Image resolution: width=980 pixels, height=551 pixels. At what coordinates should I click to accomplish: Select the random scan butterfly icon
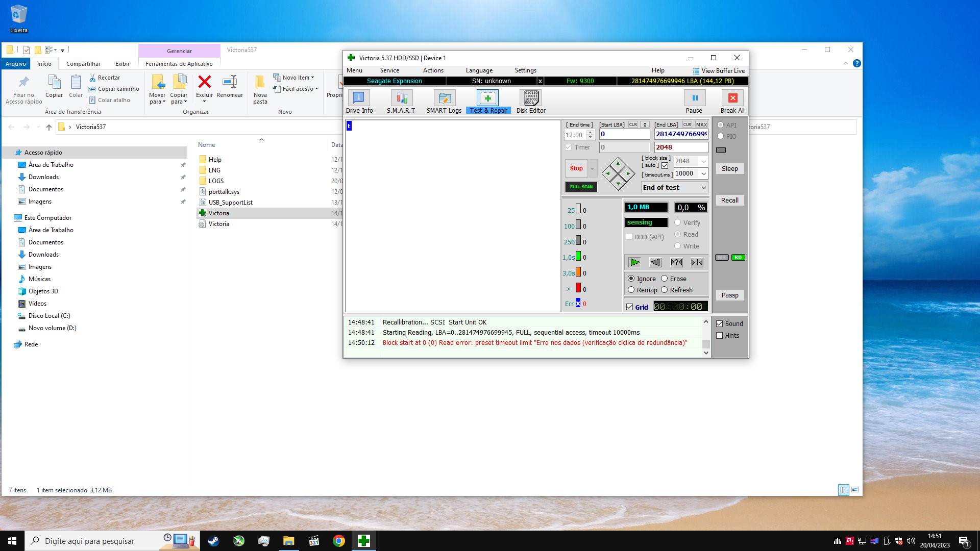click(676, 262)
